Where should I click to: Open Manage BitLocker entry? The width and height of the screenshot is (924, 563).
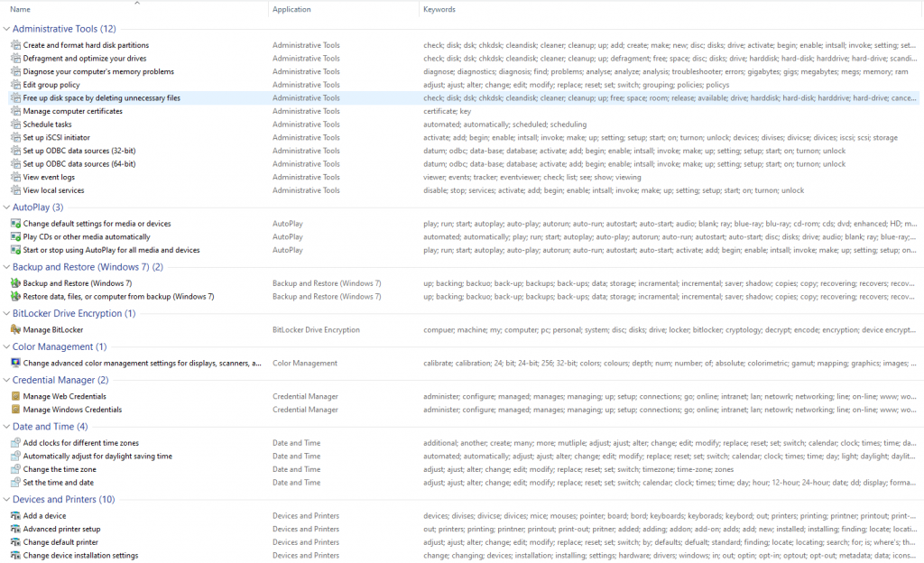click(x=53, y=330)
